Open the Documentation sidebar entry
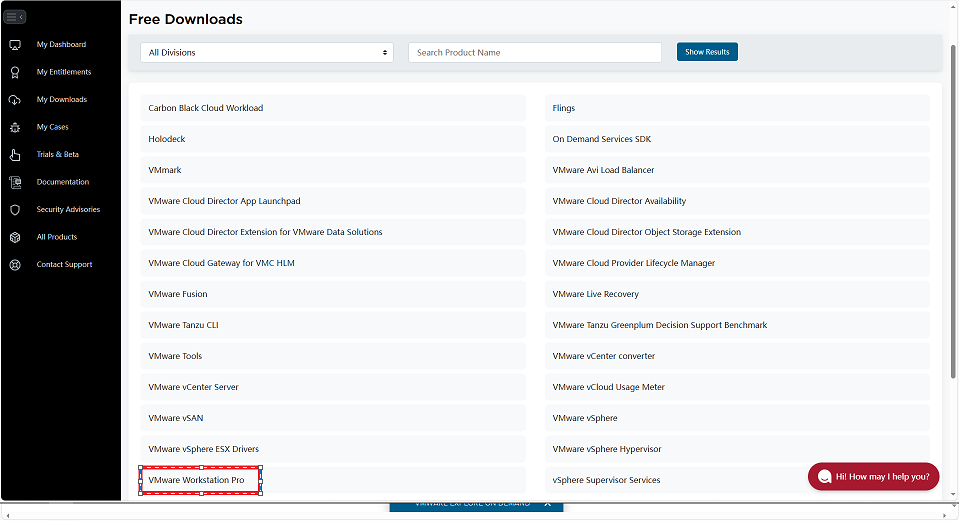 pyautogui.click(x=62, y=182)
